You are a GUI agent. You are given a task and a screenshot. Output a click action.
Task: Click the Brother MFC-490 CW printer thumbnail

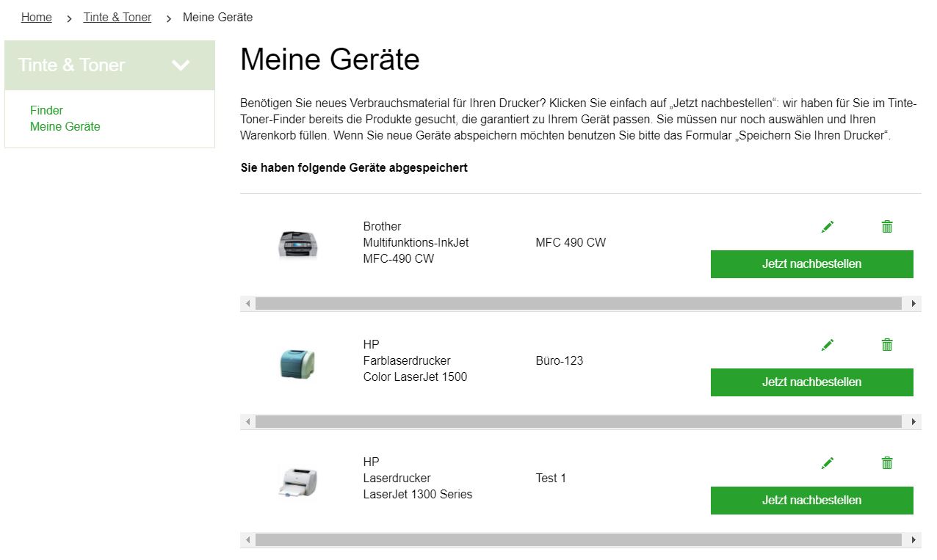298,243
